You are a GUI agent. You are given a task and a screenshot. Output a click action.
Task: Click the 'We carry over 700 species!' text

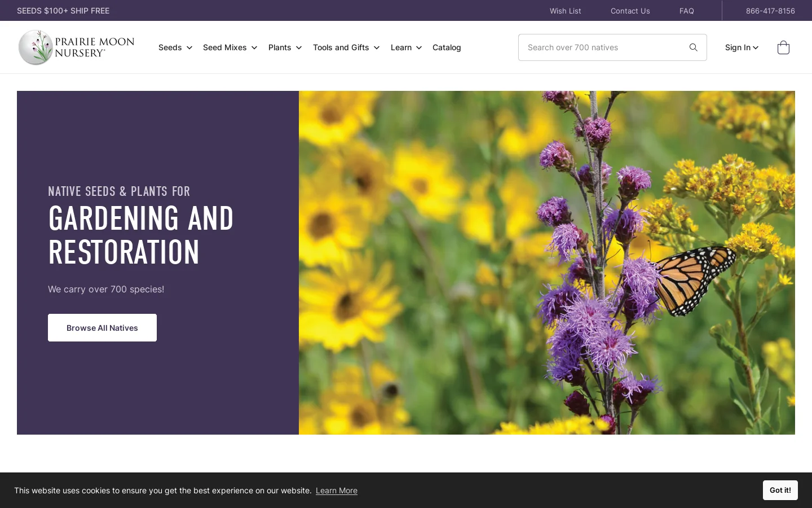click(x=106, y=289)
